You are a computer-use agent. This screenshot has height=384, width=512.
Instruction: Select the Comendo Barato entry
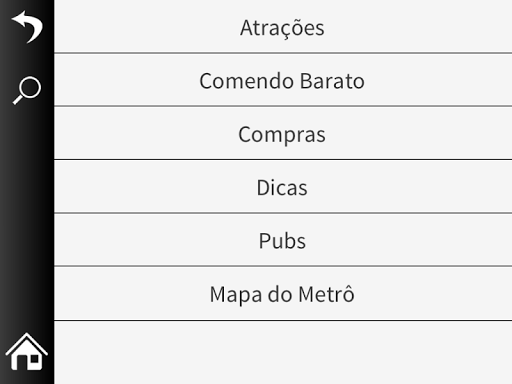click(x=283, y=80)
